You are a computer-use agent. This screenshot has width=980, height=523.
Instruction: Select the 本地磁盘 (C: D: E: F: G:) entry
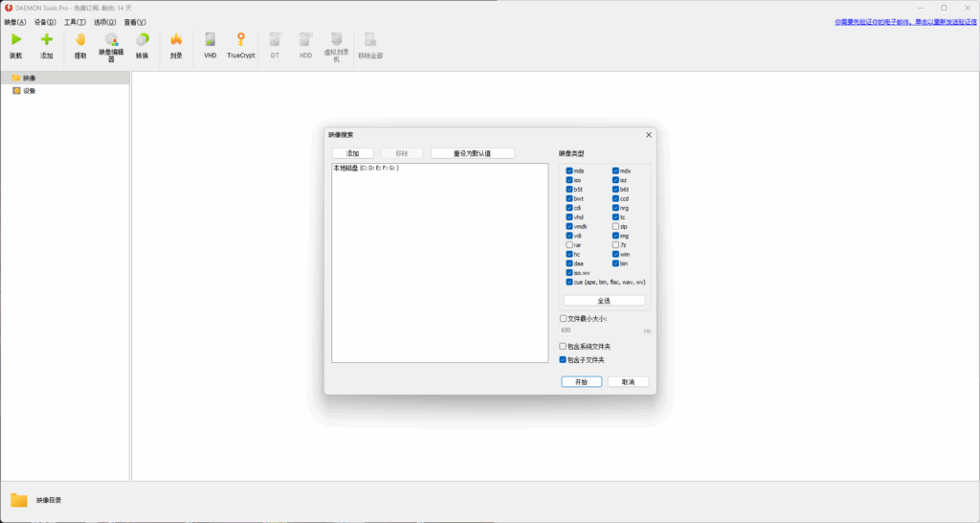coord(366,169)
